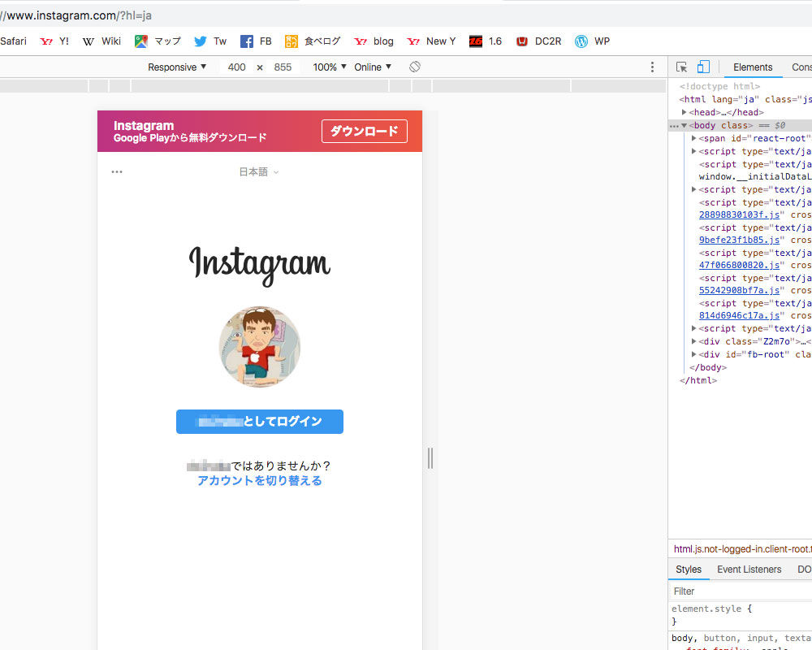Open the Yahoo blog bookmark
The height and width of the screenshot is (650, 812).
374,41
